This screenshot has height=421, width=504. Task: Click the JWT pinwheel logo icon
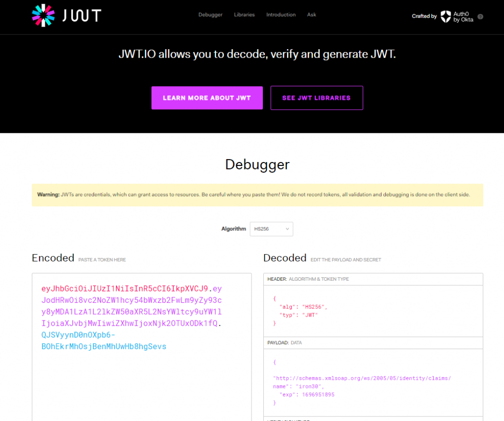pos(43,15)
